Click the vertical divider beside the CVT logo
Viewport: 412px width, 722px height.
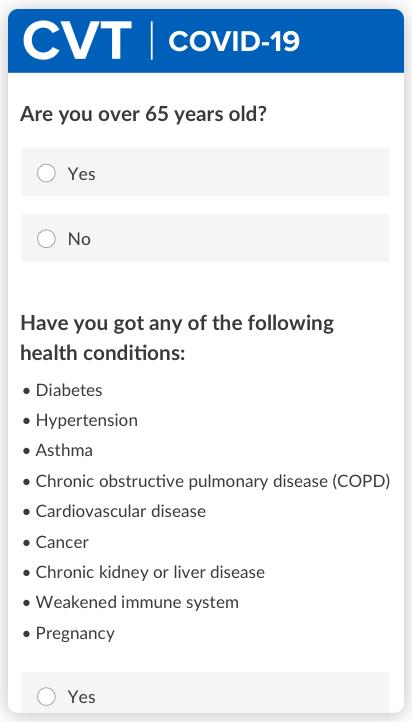[x=151, y=41]
